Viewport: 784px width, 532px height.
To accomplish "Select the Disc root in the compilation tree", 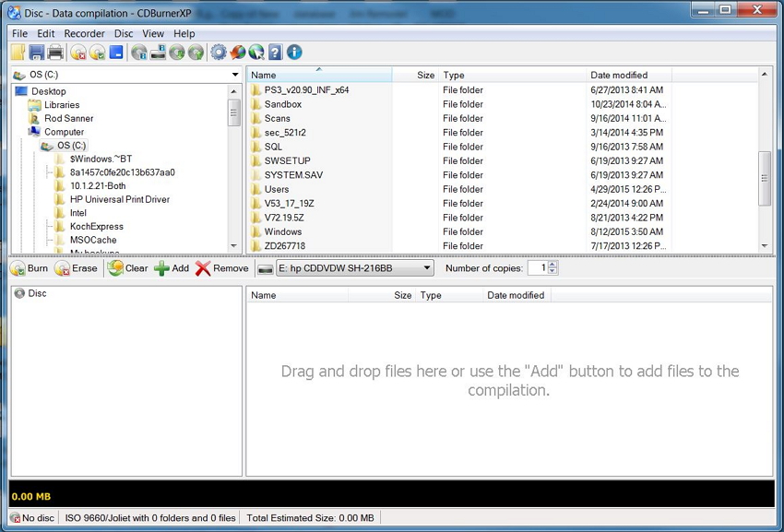I will (37, 293).
